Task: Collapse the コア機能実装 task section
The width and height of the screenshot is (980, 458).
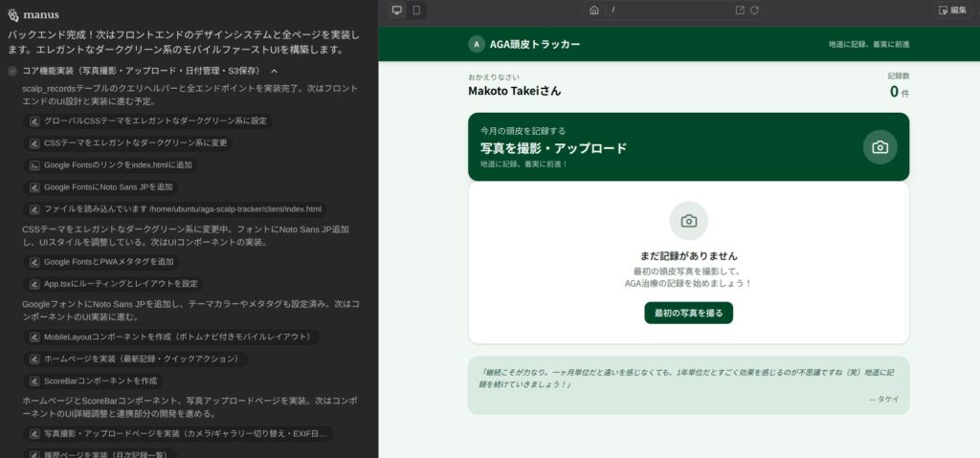Action: pos(274,71)
